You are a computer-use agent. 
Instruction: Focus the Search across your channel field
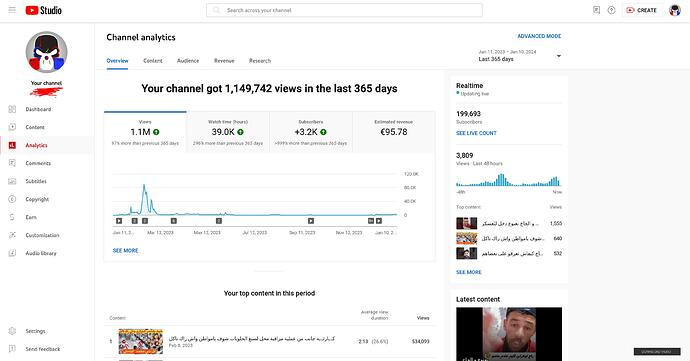click(x=344, y=10)
